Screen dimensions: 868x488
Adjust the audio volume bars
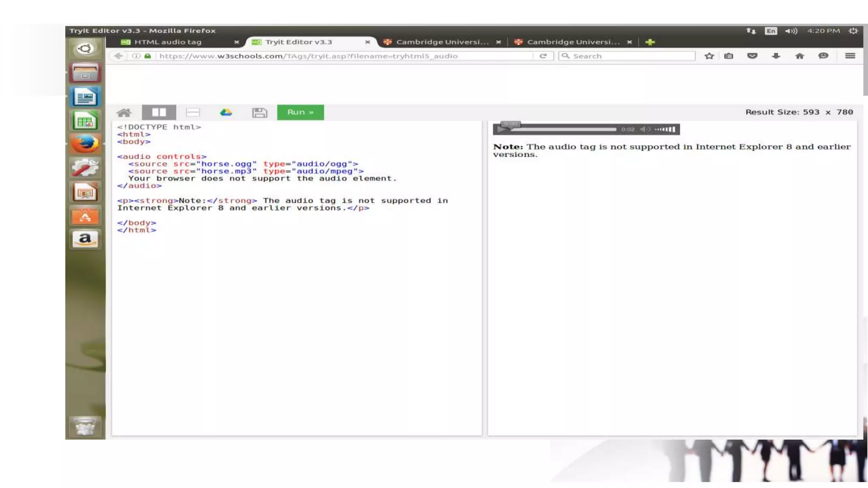pyautogui.click(x=665, y=129)
